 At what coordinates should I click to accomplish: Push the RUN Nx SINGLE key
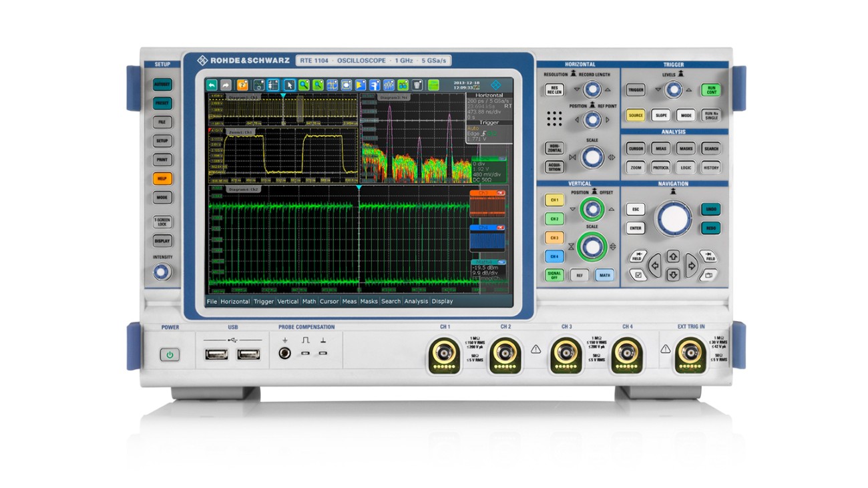710,115
